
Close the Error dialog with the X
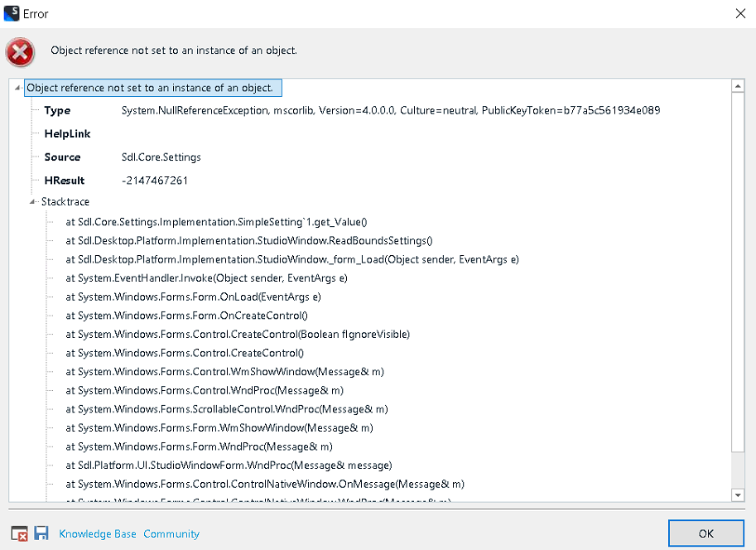pos(741,13)
